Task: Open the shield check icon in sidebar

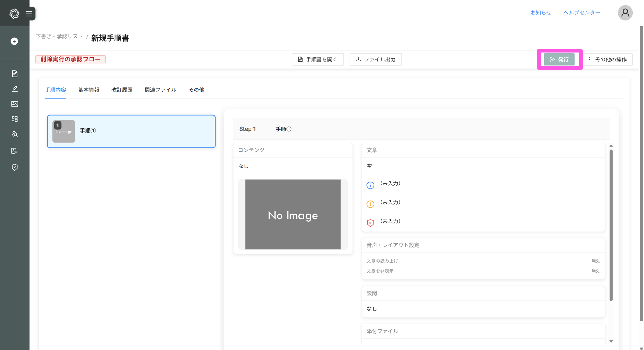Action: coord(14,167)
